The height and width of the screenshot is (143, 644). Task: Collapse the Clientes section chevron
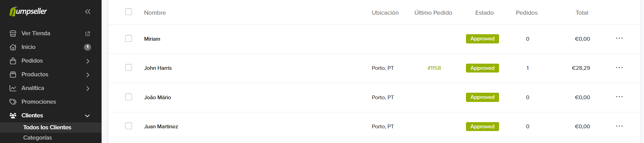[x=87, y=116]
